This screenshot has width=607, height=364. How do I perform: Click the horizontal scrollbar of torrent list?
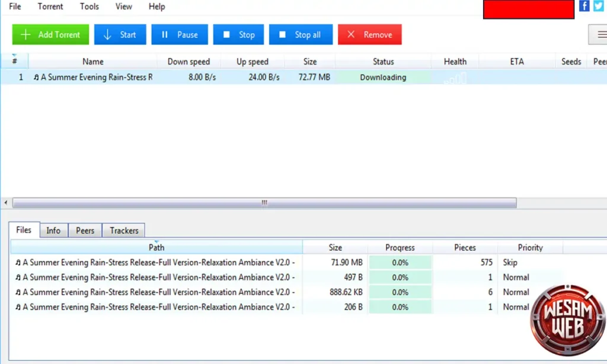264,203
